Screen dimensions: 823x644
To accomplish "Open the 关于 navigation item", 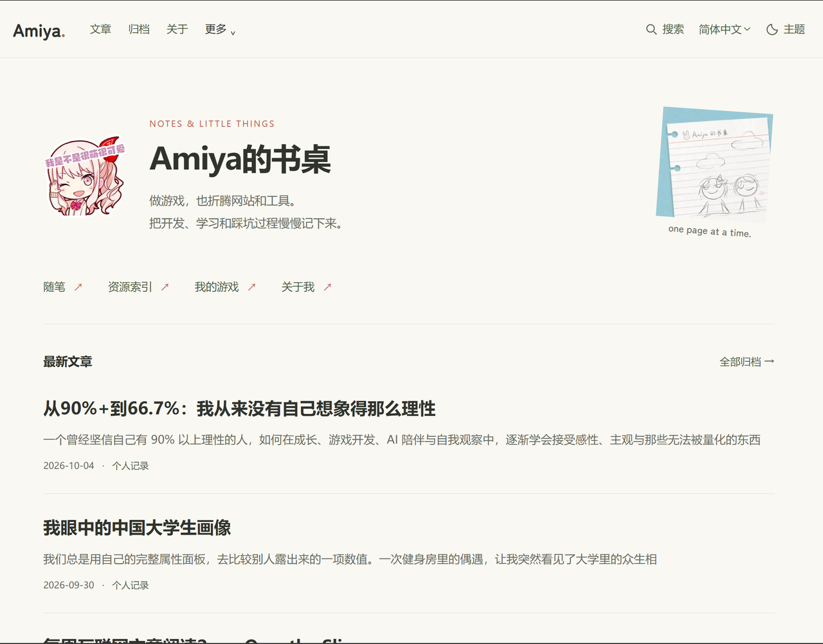I will (x=177, y=30).
